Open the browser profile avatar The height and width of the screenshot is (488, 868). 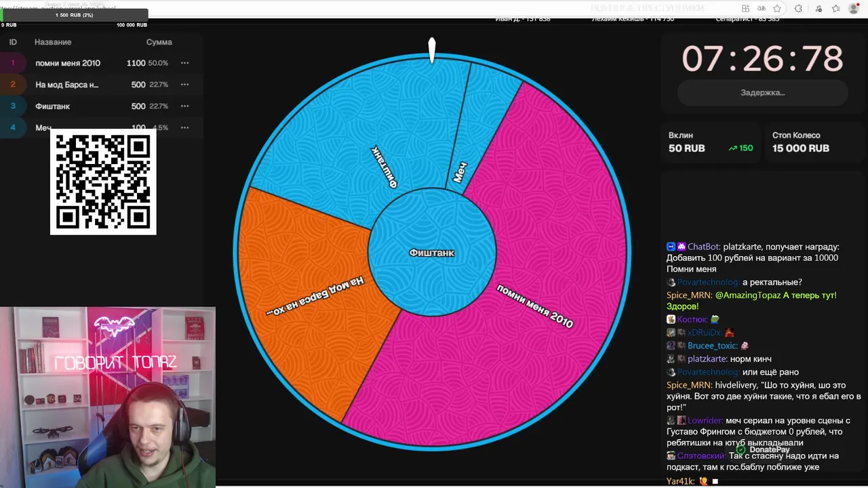click(854, 9)
